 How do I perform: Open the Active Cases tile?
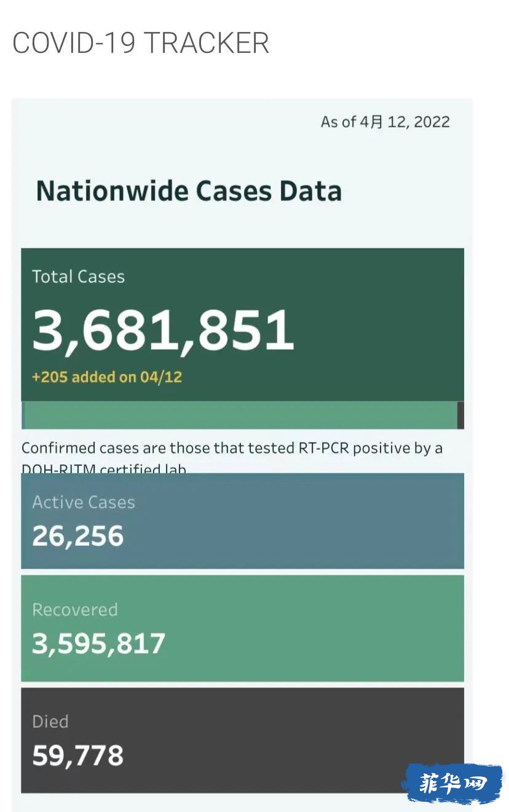click(243, 521)
